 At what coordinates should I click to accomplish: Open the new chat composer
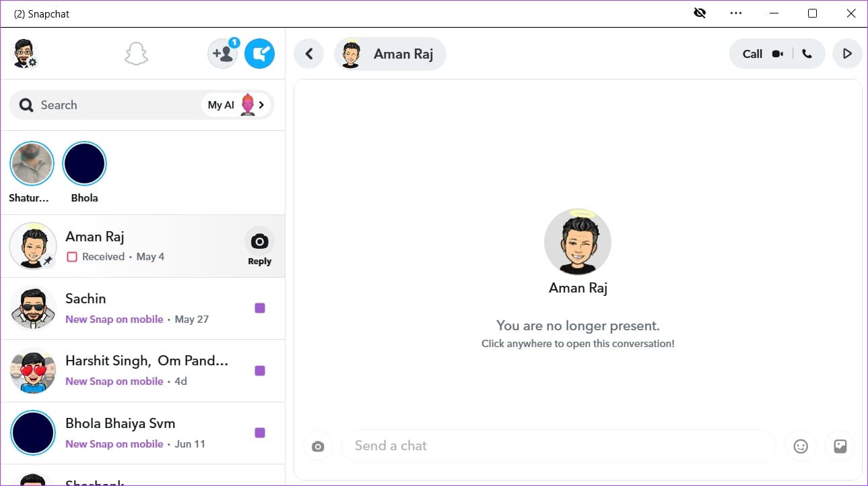point(260,53)
